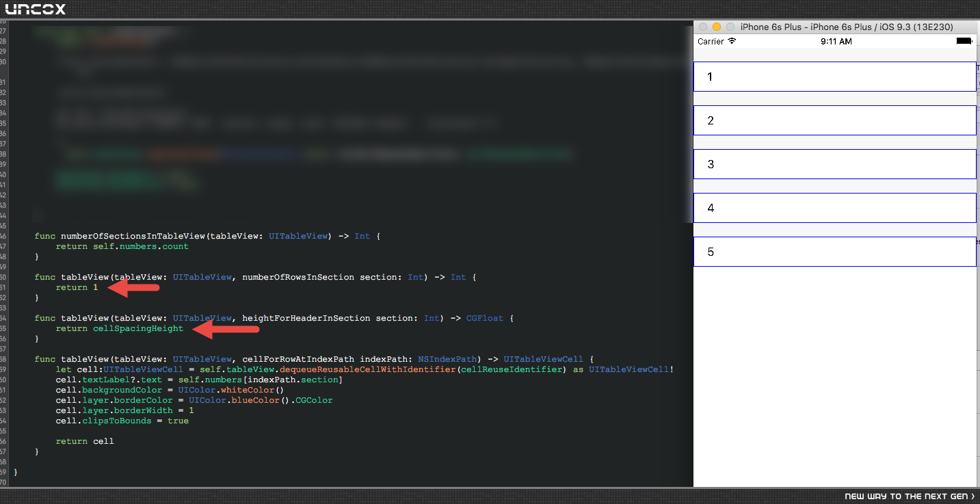Image resolution: width=980 pixels, height=504 pixels.
Task: Tap table cell labeled 5 in simulator
Action: [834, 252]
